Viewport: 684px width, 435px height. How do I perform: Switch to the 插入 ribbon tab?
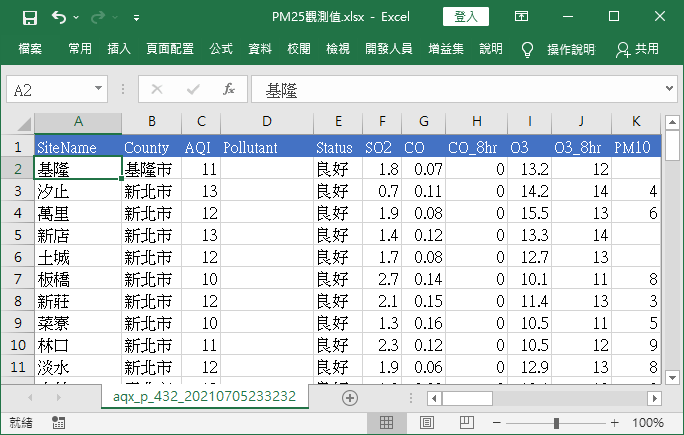tap(119, 48)
